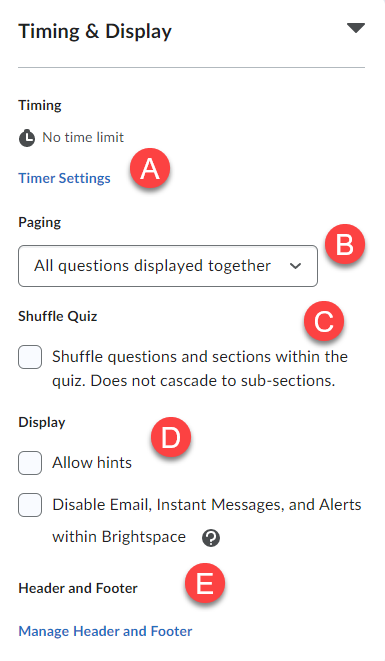The image size is (385, 661).
Task: Click the Allow hints label text
Action: pos(92,463)
